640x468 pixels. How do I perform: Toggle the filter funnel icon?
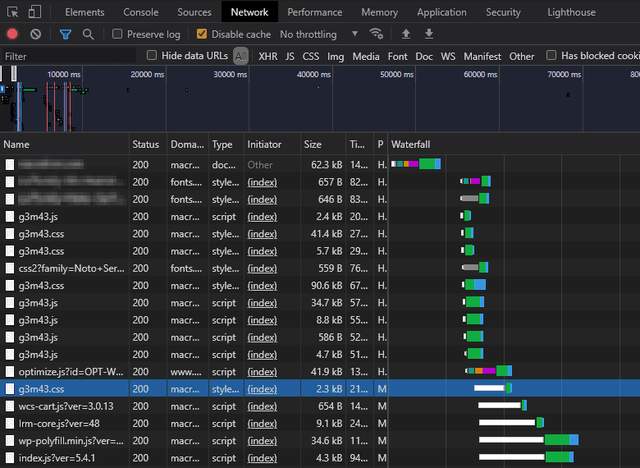coord(65,34)
